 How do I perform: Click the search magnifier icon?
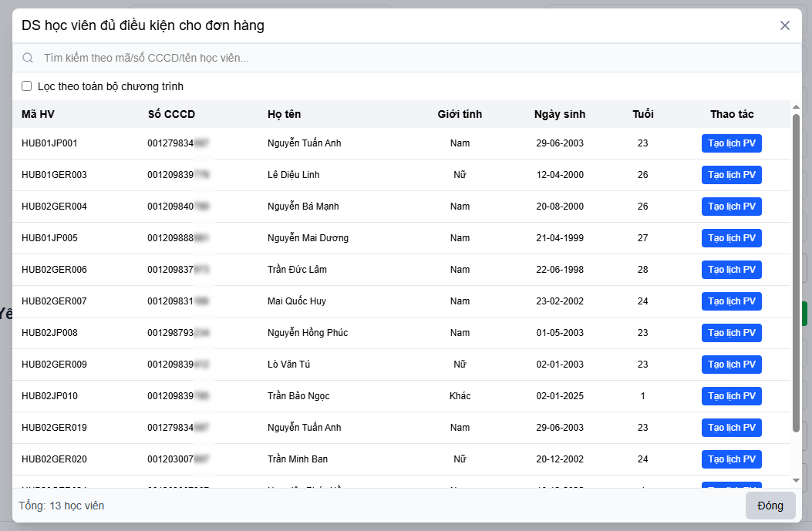(x=28, y=58)
